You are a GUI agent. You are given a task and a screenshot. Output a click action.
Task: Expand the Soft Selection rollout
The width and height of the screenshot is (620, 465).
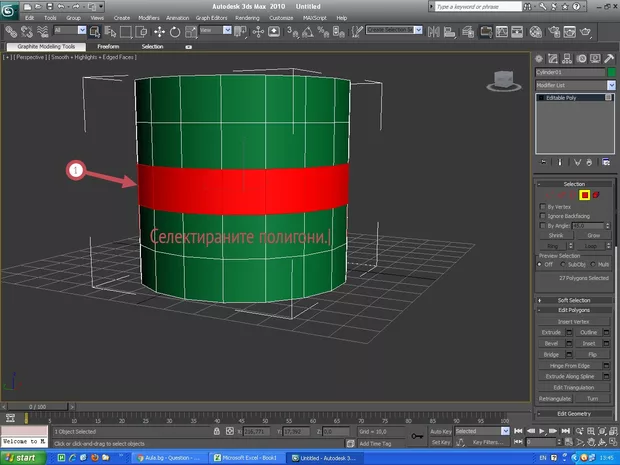pyautogui.click(x=574, y=300)
